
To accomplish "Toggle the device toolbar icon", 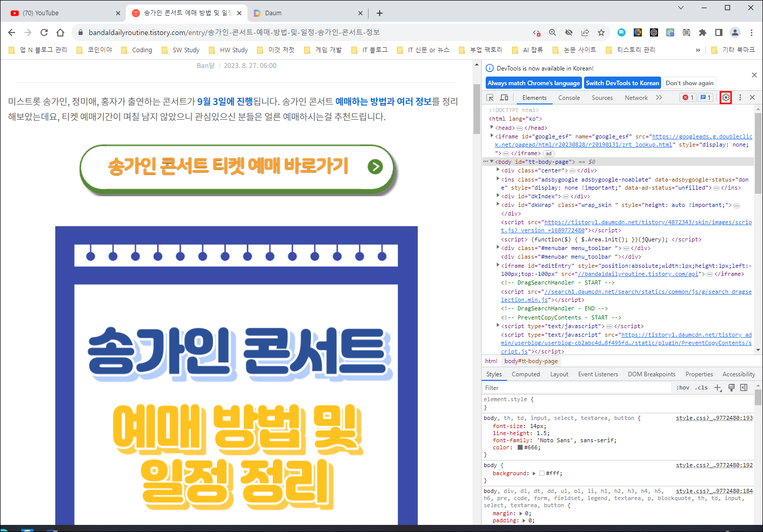I will coord(504,98).
